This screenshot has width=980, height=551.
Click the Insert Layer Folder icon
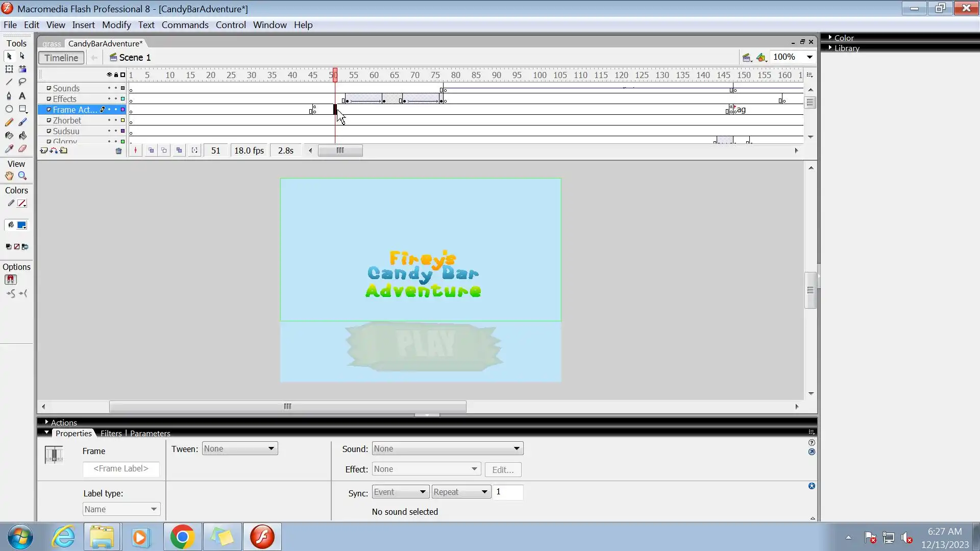tap(64, 151)
